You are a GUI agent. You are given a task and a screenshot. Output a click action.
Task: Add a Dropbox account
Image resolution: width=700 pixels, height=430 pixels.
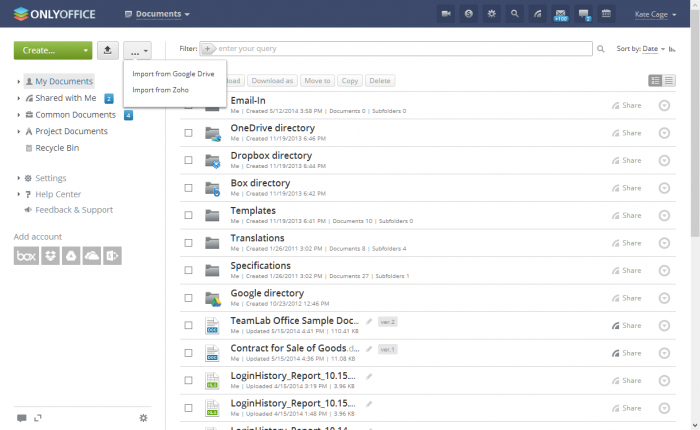coord(50,256)
